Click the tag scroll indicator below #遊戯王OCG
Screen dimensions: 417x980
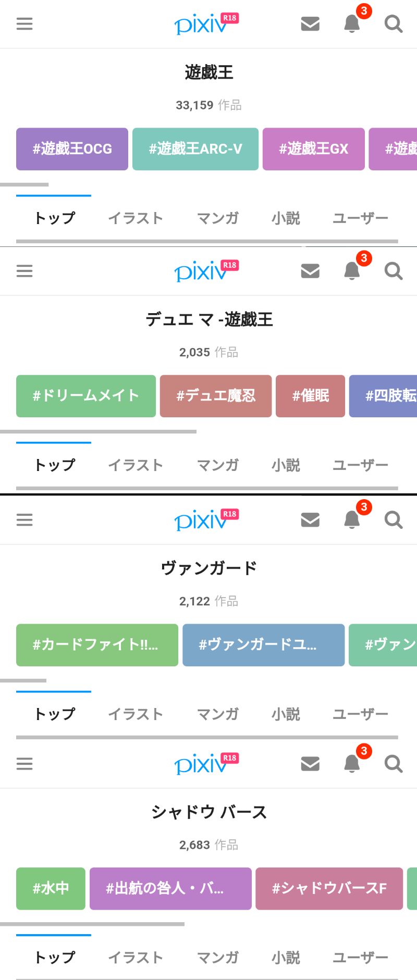tap(24, 184)
